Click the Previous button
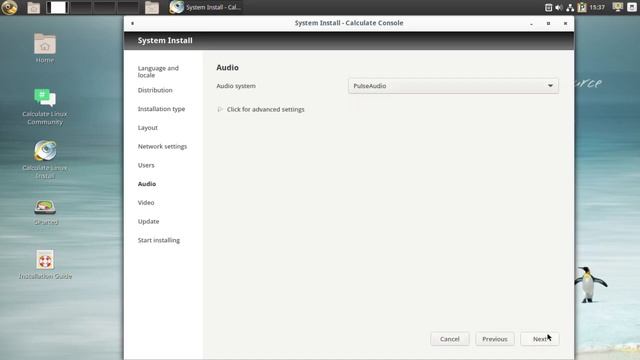Screen dimensions: 640x360 click(495, 339)
